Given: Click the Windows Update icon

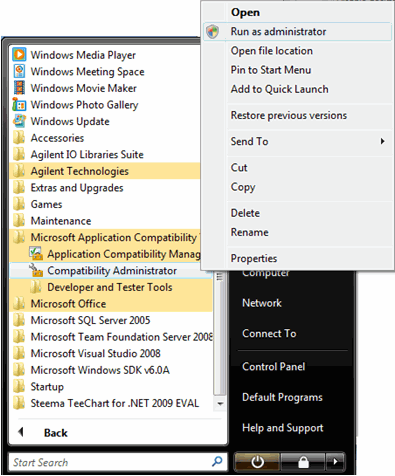Looking at the screenshot, I should pyautogui.click(x=19, y=121).
